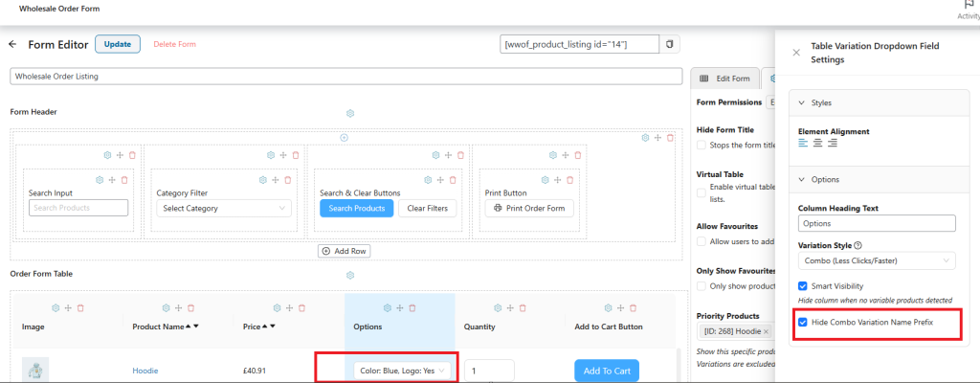Image resolution: width=980 pixels, height=383 pixels.
Task: Open the Hoodie product link
Action: tap(145, 372)
